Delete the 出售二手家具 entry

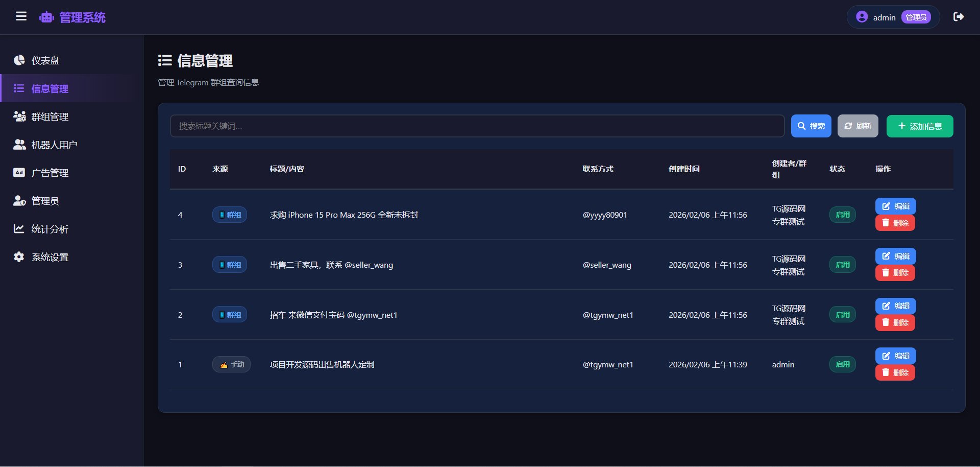click(x=895, y=273)
